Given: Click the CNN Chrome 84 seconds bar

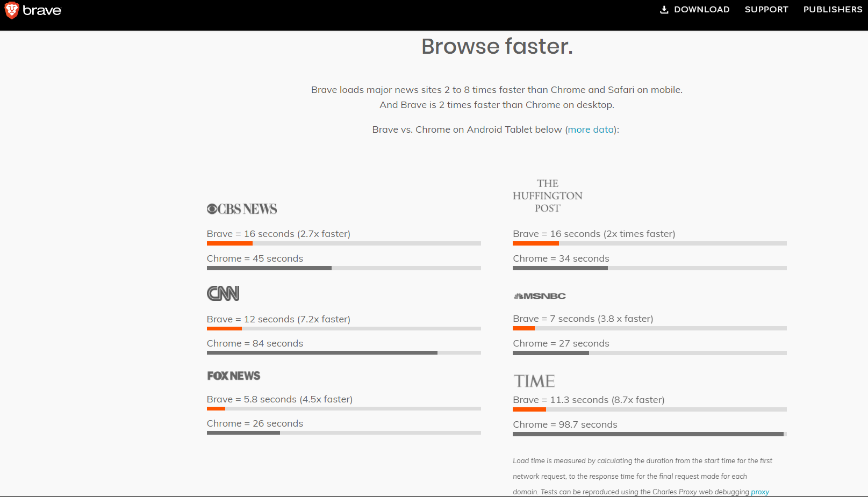Looking at the screenshot, I should [344, 353].
